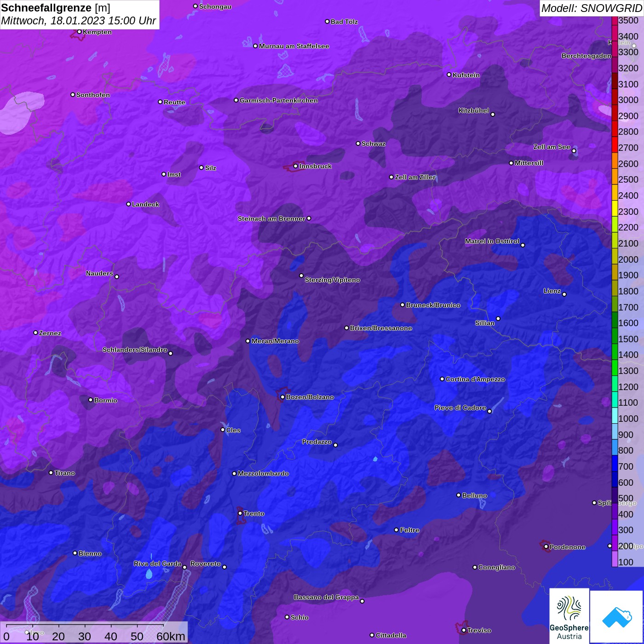644x644 pixels.
Task: Click the 100 m violet legend swatch
Action: 615,559
